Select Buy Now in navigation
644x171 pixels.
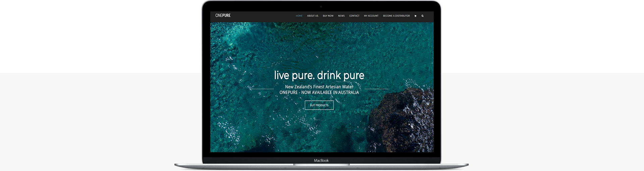328,16
